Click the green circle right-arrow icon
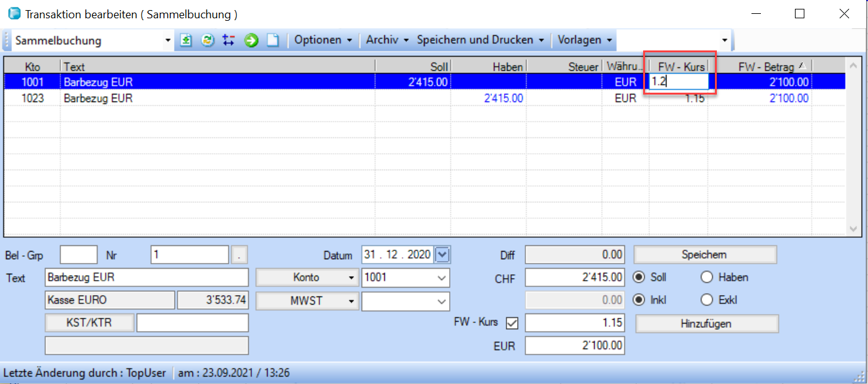 click(x=251, y=40)
